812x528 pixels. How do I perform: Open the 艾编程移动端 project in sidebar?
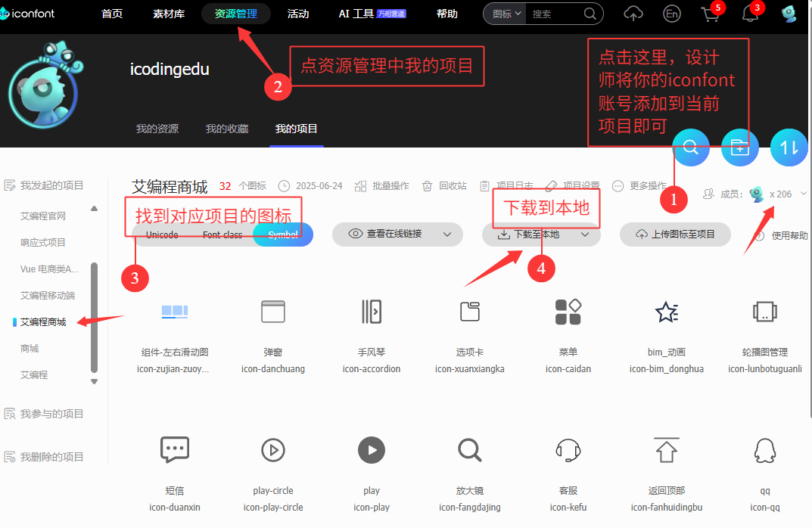pyautogui.click(x=48, y=295)
